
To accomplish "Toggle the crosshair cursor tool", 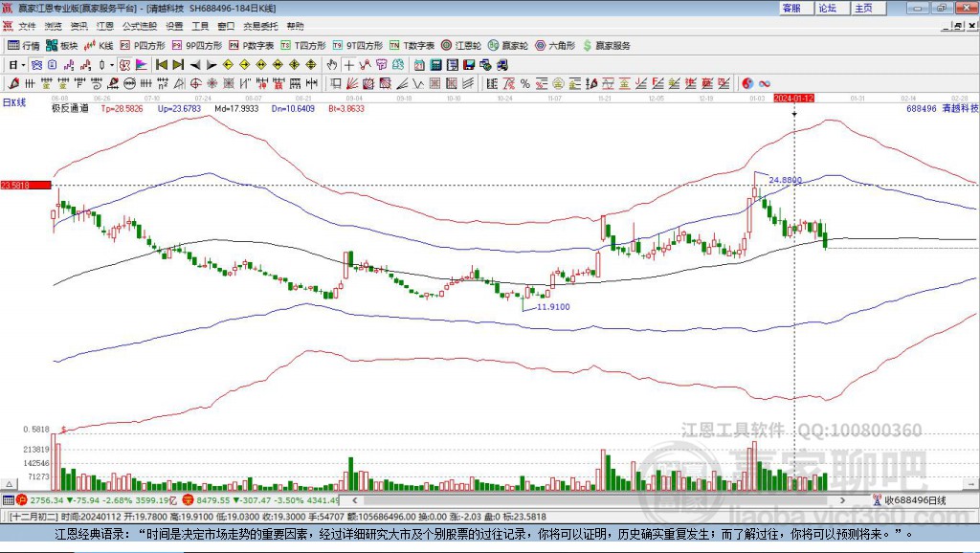I will pos(348,65).
